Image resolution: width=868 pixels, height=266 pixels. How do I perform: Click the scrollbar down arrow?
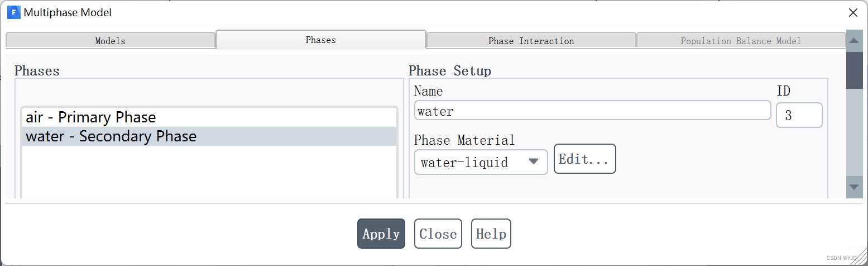(x=854, y=187)
